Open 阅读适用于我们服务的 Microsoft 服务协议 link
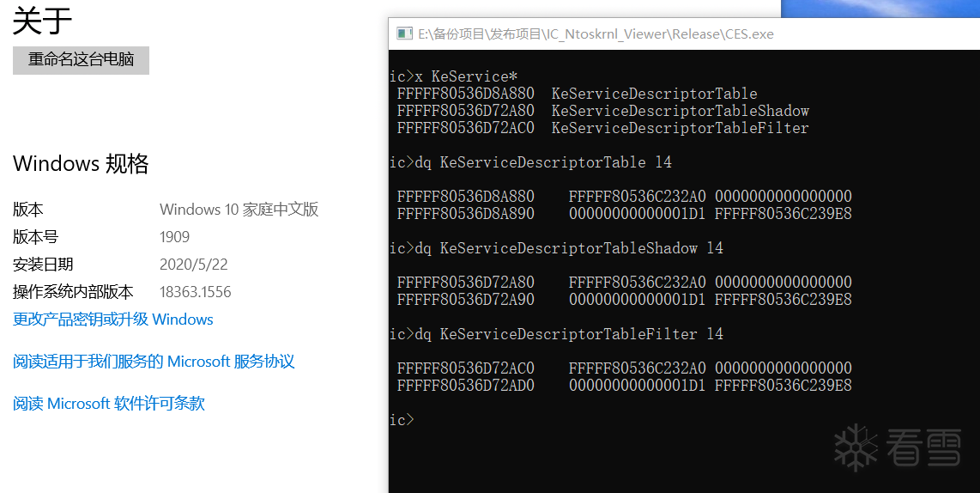This screenshot has height=493, width=980. pos(154,361)
